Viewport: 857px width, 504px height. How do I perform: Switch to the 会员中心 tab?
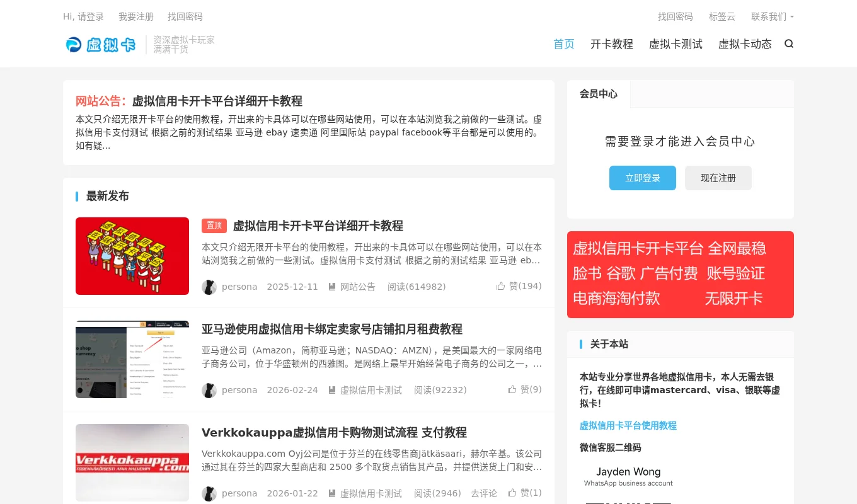[598, 93]
